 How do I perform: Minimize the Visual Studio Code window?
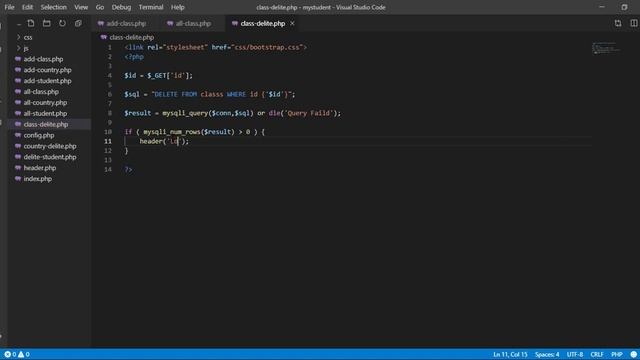(x=602, y=7)
